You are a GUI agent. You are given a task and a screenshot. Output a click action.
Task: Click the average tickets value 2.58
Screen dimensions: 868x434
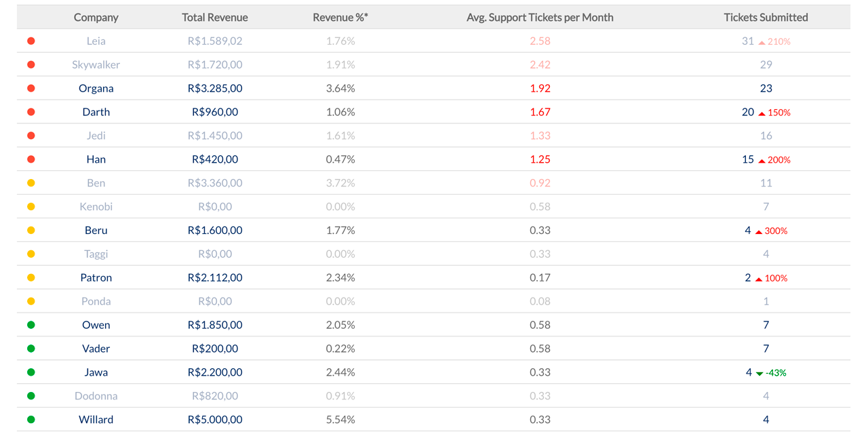(x=540, y=41)
